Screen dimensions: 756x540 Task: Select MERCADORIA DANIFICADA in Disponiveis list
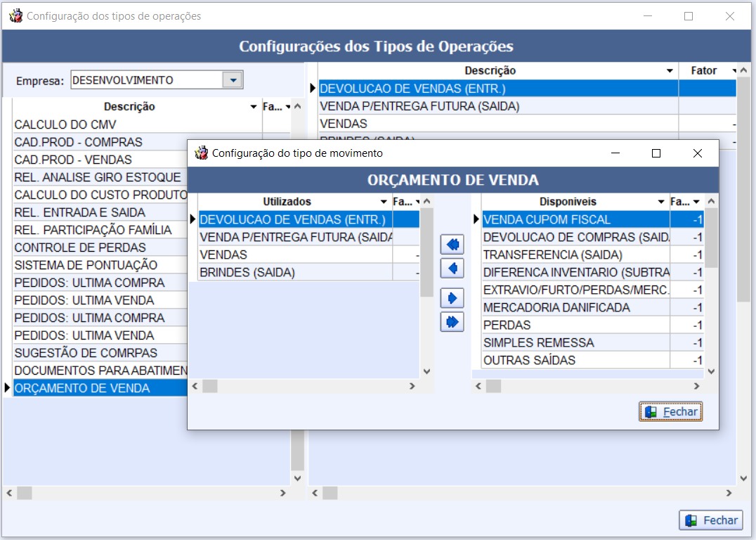pyautogui.click(x=556, y=307)
